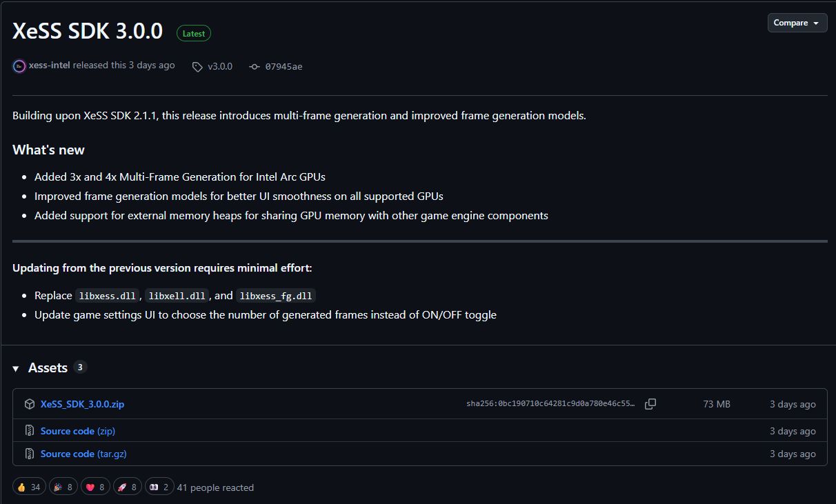Click the commit icon beside 07945ae

coord(255,67)
